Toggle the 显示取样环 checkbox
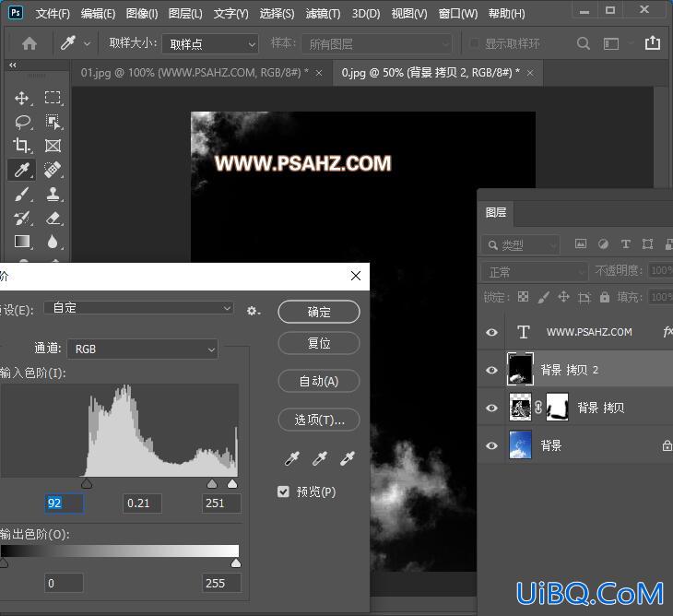Viewport: 673px width, 616px height. [474, 43]
